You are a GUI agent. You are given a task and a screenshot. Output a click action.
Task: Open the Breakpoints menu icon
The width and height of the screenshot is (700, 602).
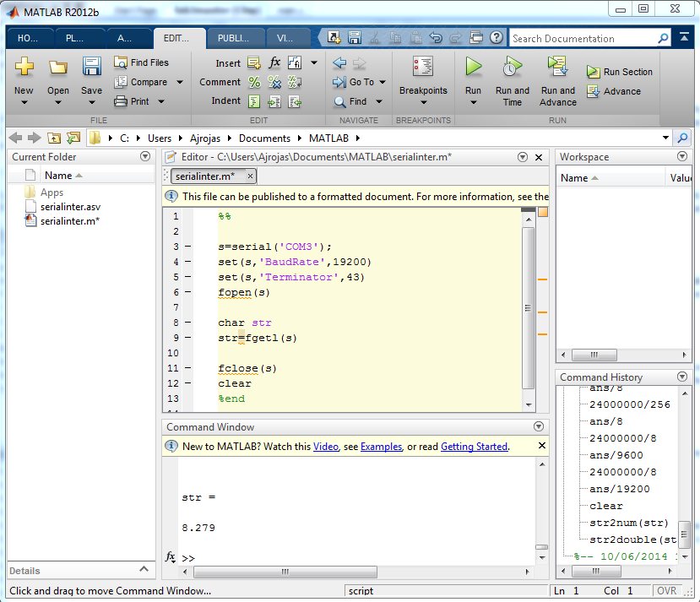pyautogui.click(x=423, y=67)
